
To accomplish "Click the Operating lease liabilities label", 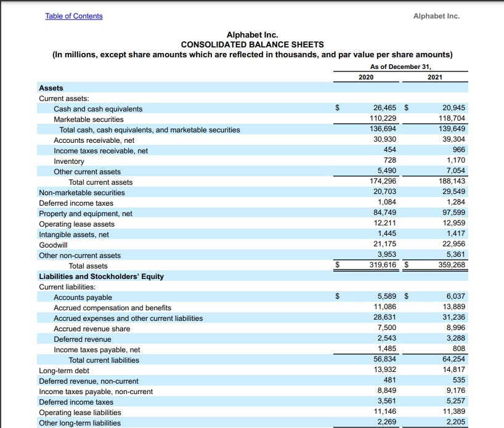I will pyautogui.click(x=80, y=413).
